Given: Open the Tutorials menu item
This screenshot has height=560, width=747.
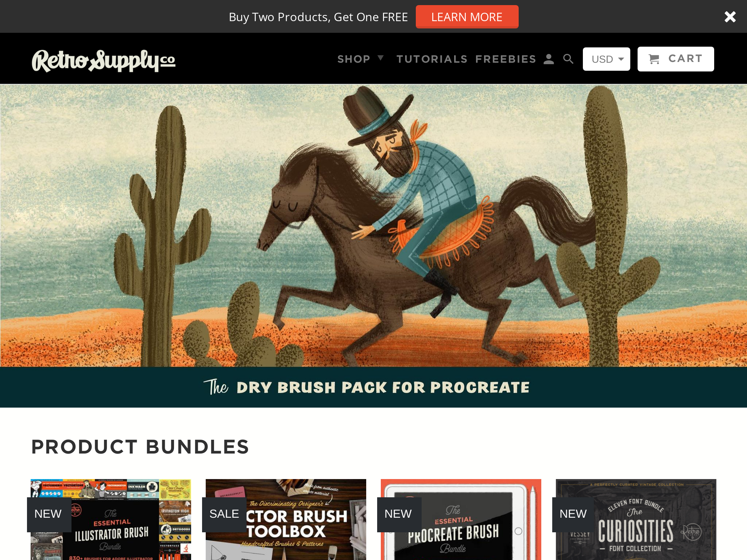Looking at the screenshot, I should (432, 59).
